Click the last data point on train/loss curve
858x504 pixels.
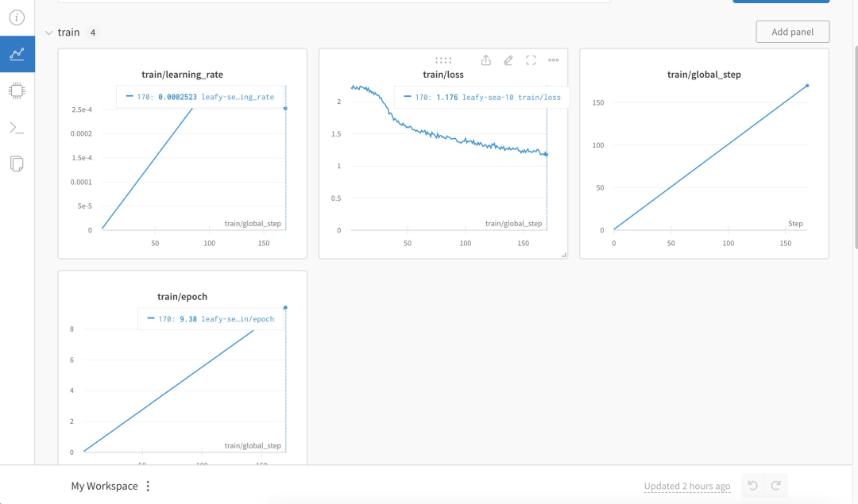click(x=547, y=155)
